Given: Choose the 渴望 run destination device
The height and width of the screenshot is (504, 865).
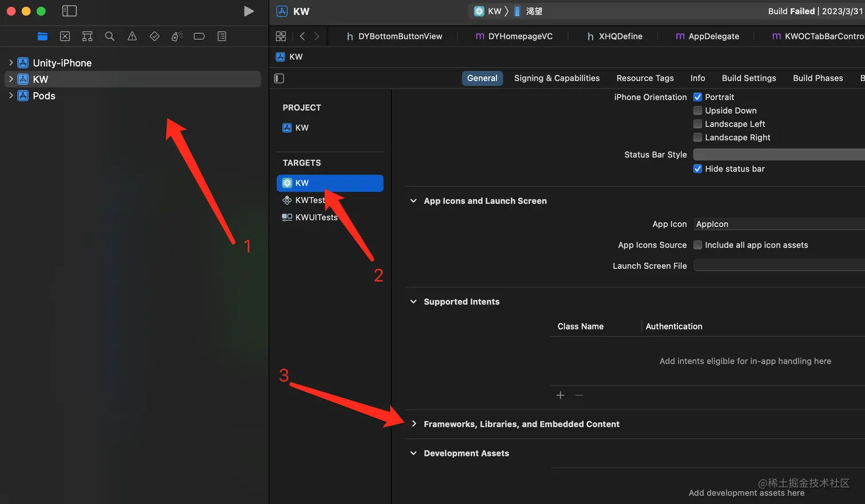Looking at the screenshot, I should point(528,11).
